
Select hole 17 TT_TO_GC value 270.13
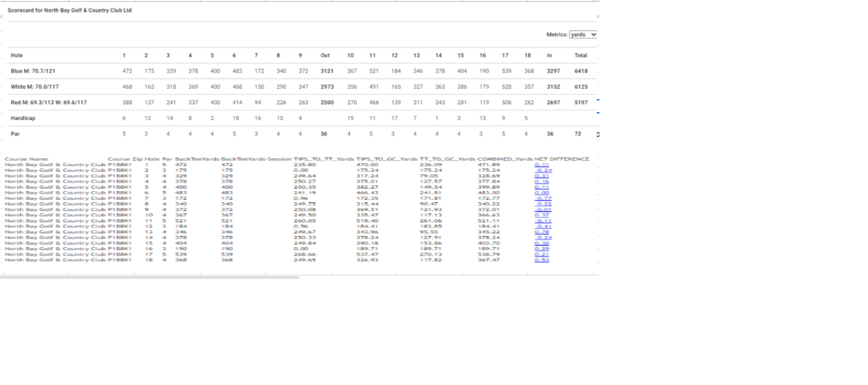(x=429, y=253)
